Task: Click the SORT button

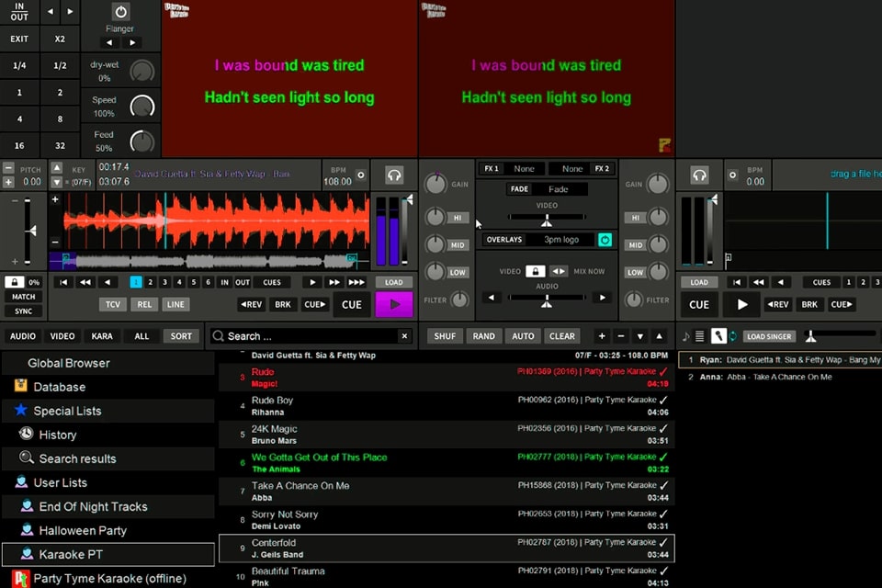Action: [181, 336]
